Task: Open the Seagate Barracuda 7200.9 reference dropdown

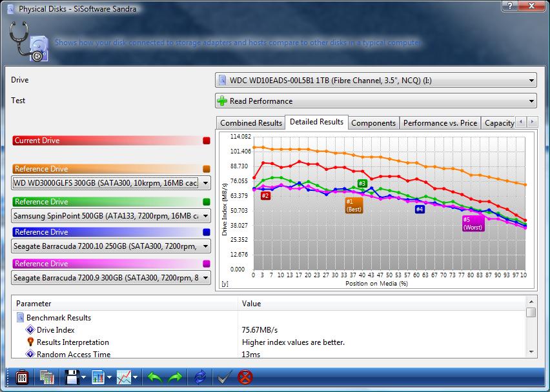Action: click(x=111, y=278)
